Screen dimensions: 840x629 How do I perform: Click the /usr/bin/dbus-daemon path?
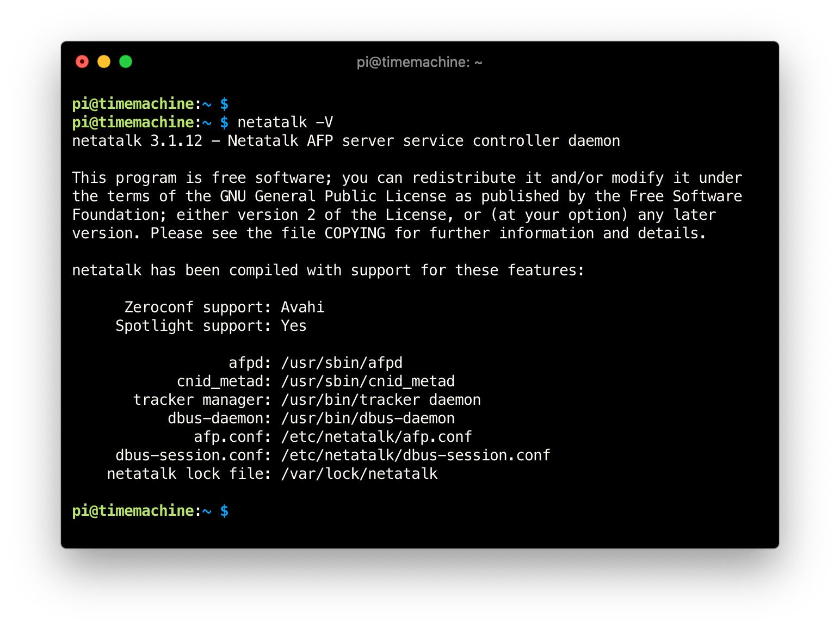367,418
